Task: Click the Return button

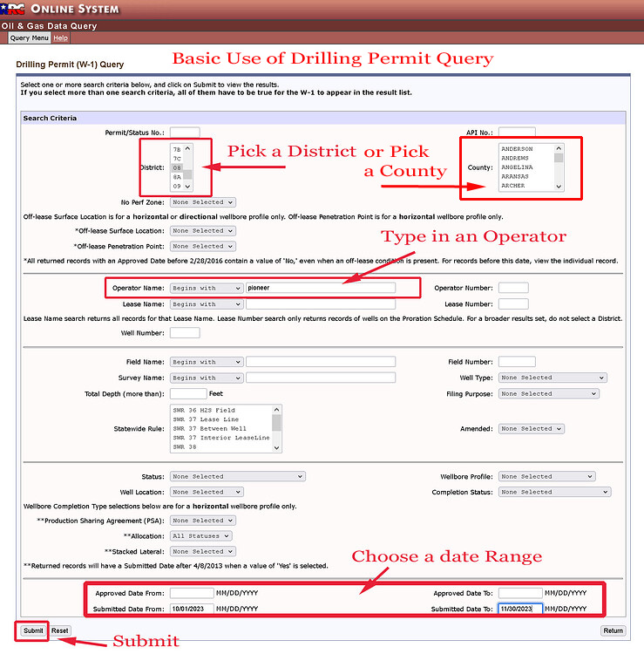Action: coord(613,630)
